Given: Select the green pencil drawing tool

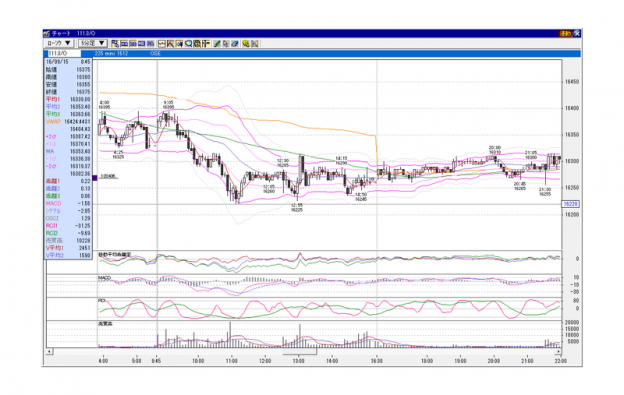Looking at the screenshot, I should point(217,44).
